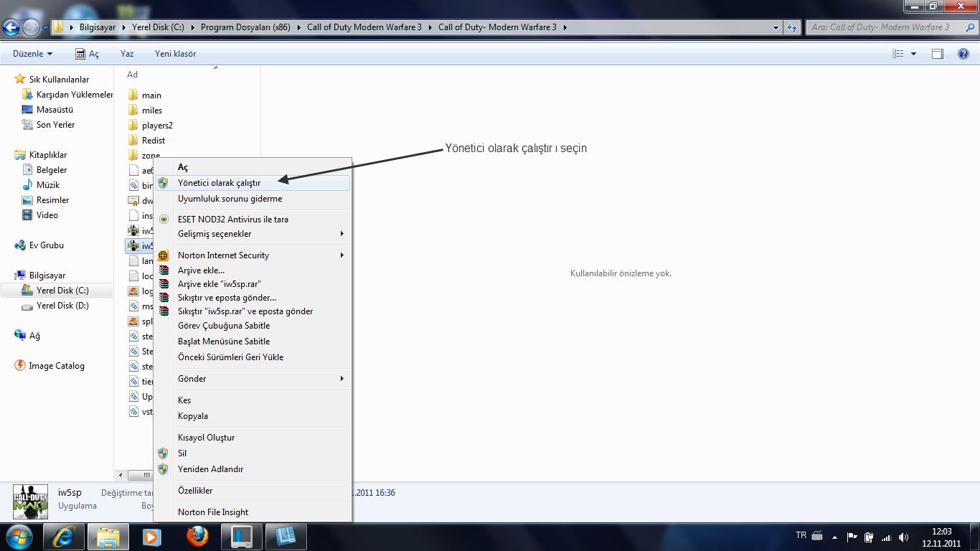Show hidden tray icons arrow

click(x=834, y=537)
